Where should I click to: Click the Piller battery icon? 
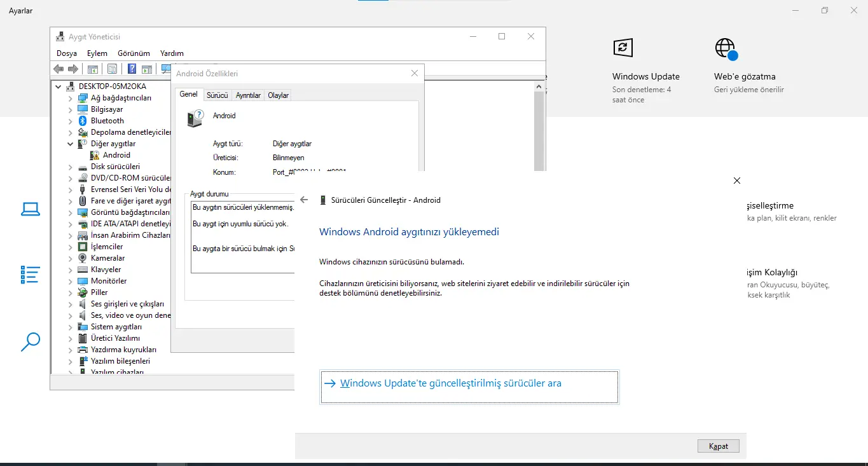click(82, 292)
